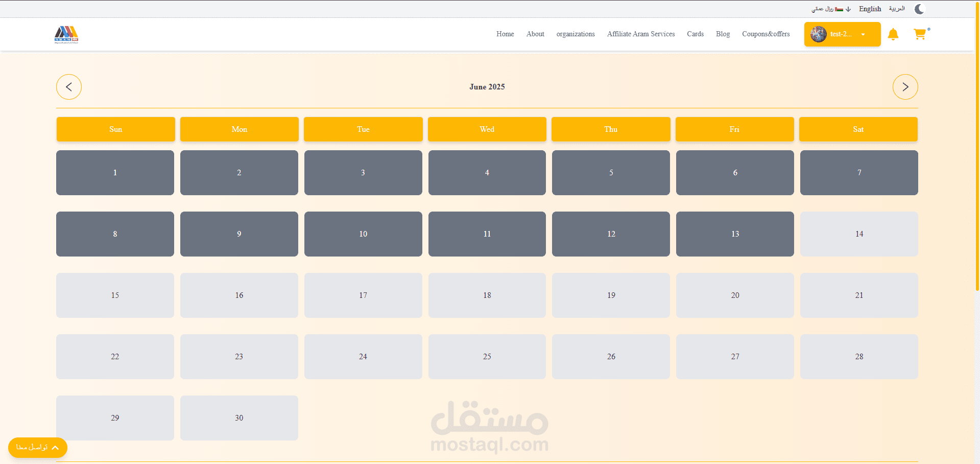Select June 2 on the calendar

pyautogui.click(x=239, y=173)
